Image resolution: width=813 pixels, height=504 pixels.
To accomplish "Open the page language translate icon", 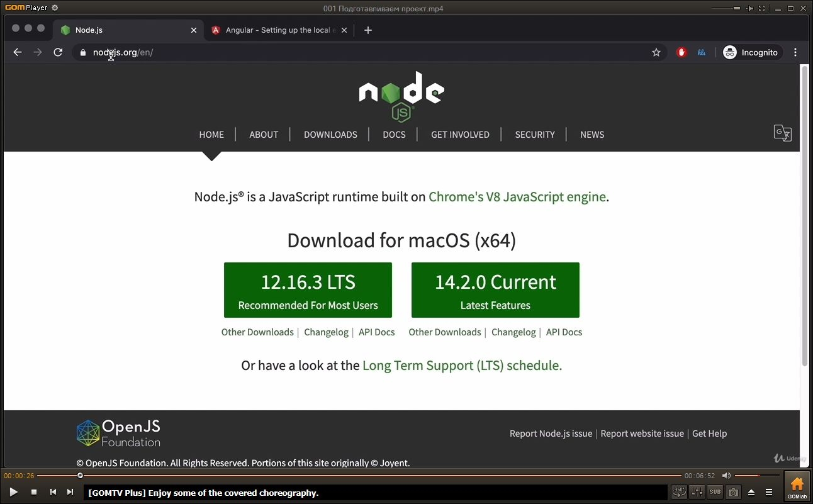I will coord(783,133).
